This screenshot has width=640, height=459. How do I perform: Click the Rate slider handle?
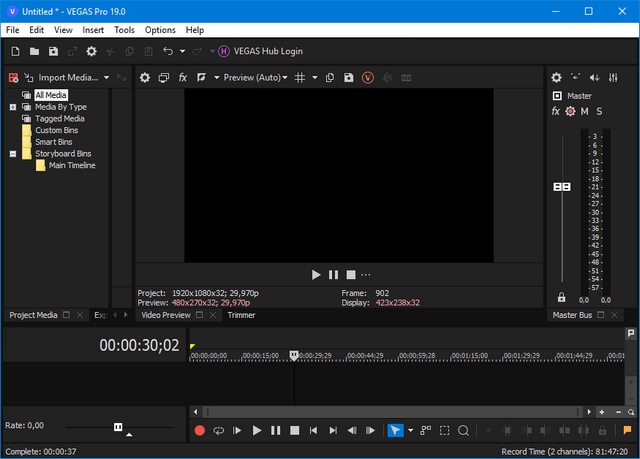[x=118, y=426]
